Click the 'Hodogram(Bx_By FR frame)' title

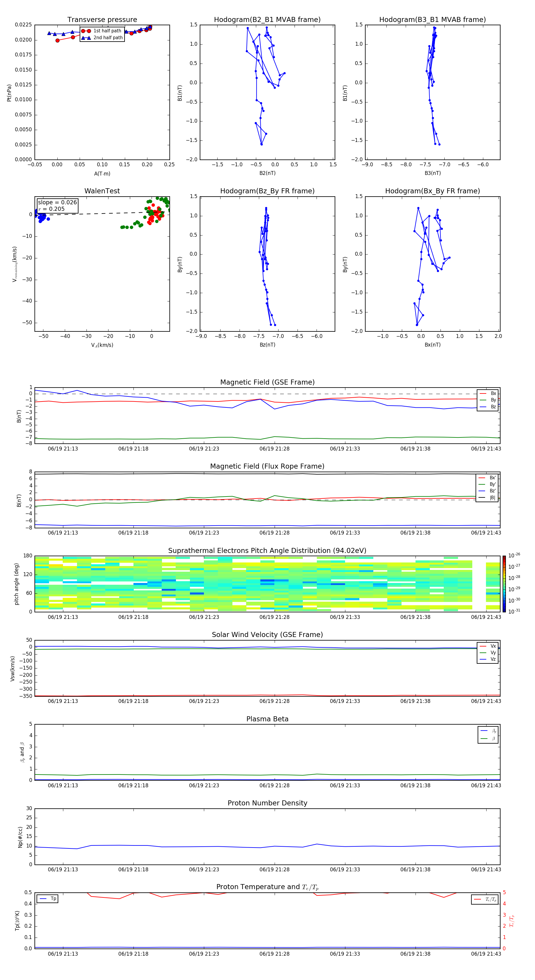pyautogui.click(x=432, y=191)
